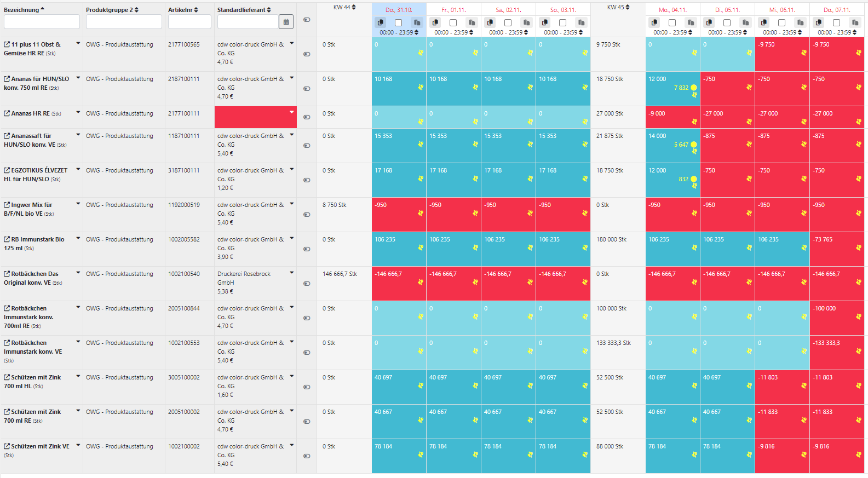868x478 pixels.
Task: Click yellow bell icon in Ingwer Mix 31.10. cell
Action: point(421,213)
